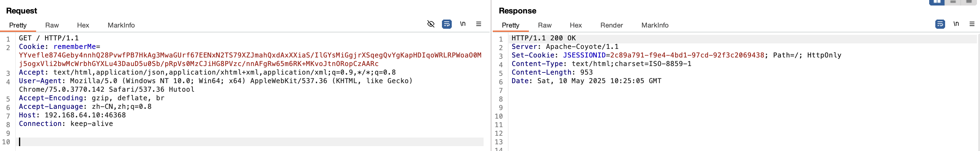Click the "Chrome/75.0.3770.142 Safari/537.36 Hutool" line

107,89
